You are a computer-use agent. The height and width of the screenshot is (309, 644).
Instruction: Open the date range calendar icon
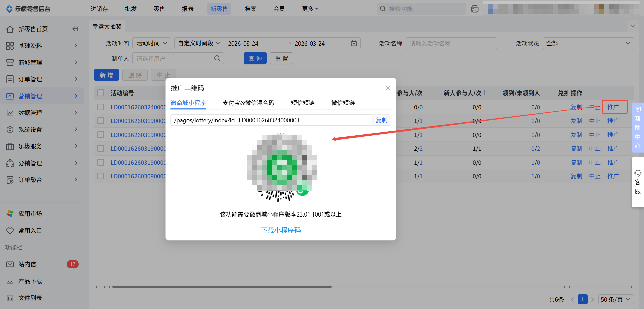354,43
